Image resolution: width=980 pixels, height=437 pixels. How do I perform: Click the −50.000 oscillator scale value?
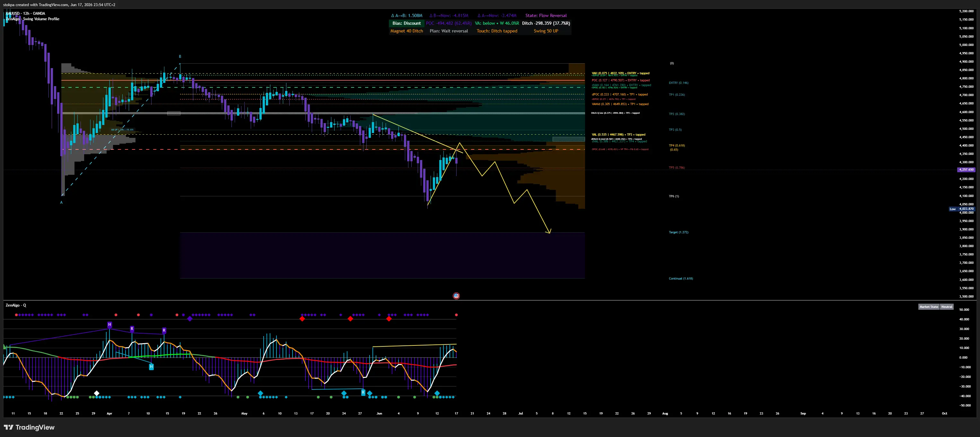point(964,406)
